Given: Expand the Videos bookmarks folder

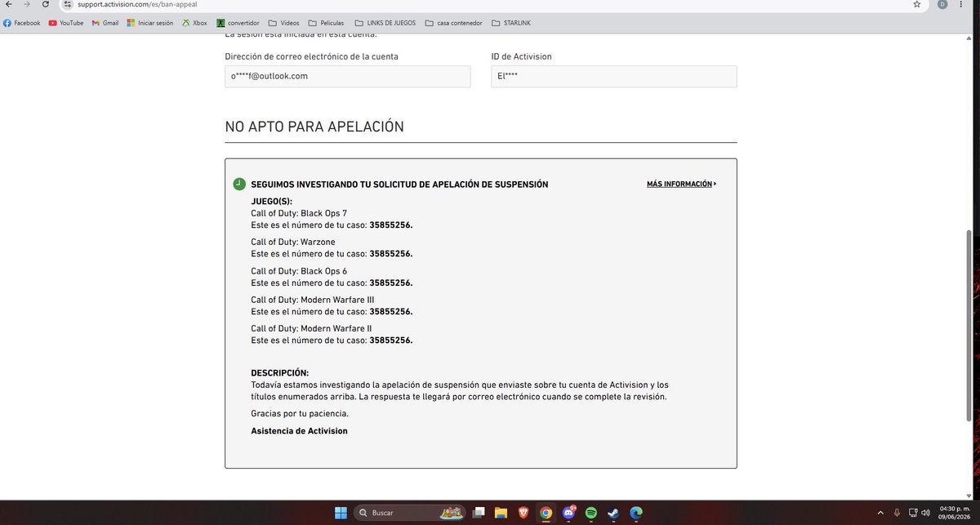Looking at the screenshot, I should (283, 23).
